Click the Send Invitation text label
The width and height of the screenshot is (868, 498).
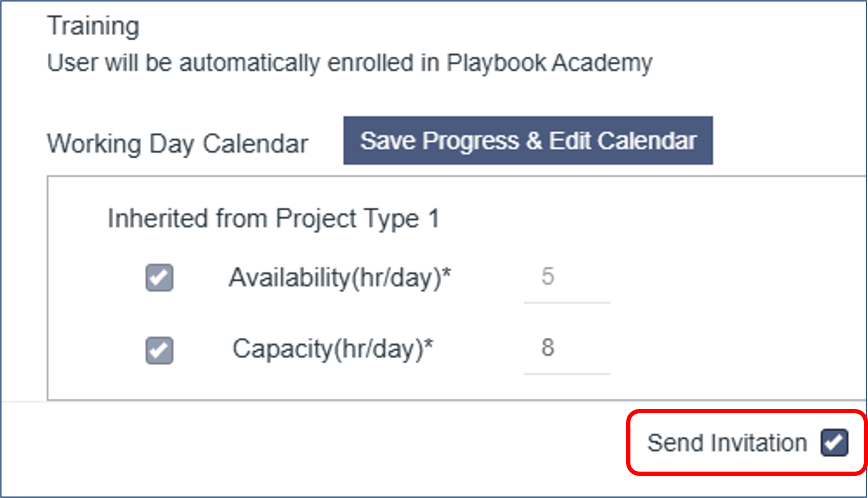click(727, 443)
